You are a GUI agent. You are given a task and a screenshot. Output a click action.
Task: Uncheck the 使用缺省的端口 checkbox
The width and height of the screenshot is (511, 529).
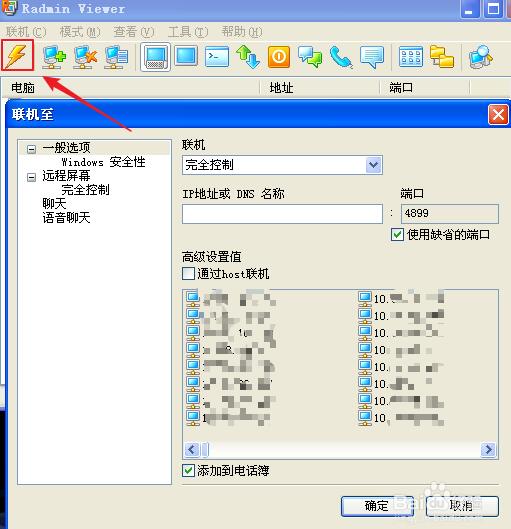[397, 234]
